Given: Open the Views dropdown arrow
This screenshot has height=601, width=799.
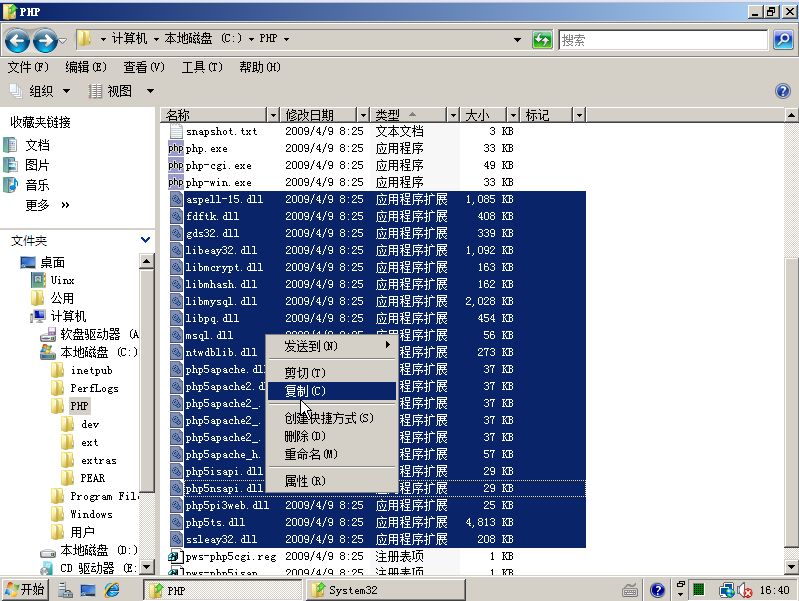Looking at the screenshot, I should click(x=150, y=91).
